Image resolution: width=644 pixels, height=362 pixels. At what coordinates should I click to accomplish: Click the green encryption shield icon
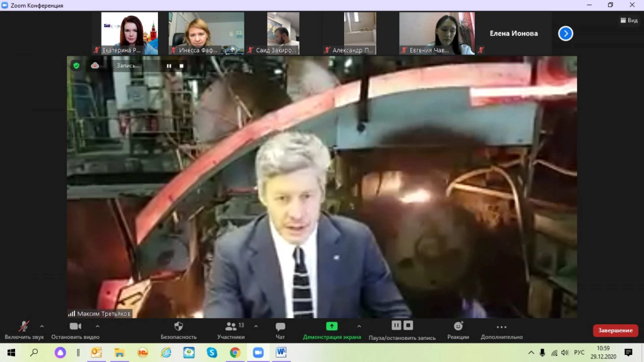(76, 66)
